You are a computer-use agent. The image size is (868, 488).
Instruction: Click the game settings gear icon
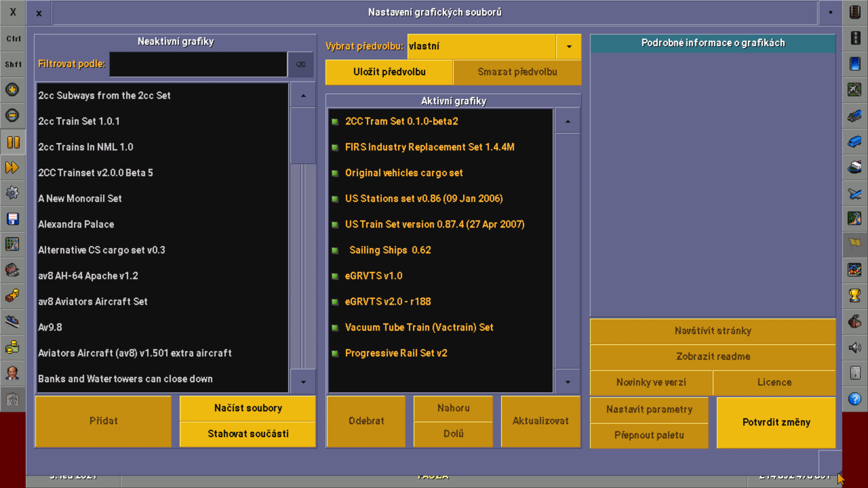[13, 193]
